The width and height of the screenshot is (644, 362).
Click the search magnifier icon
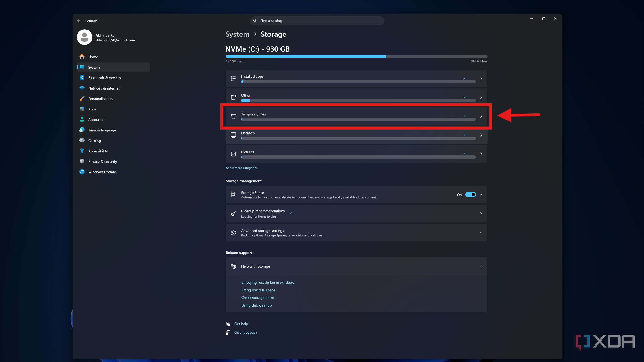coord(255,21)
